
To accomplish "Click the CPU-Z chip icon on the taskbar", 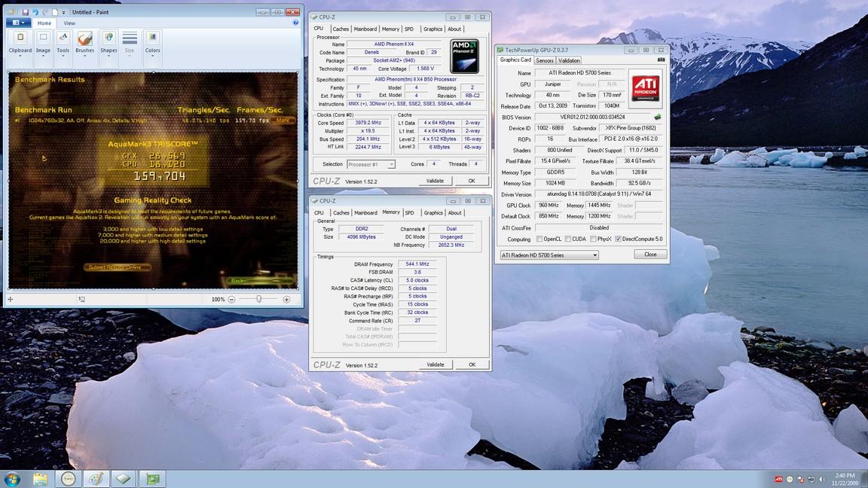I will click(124, 479).
